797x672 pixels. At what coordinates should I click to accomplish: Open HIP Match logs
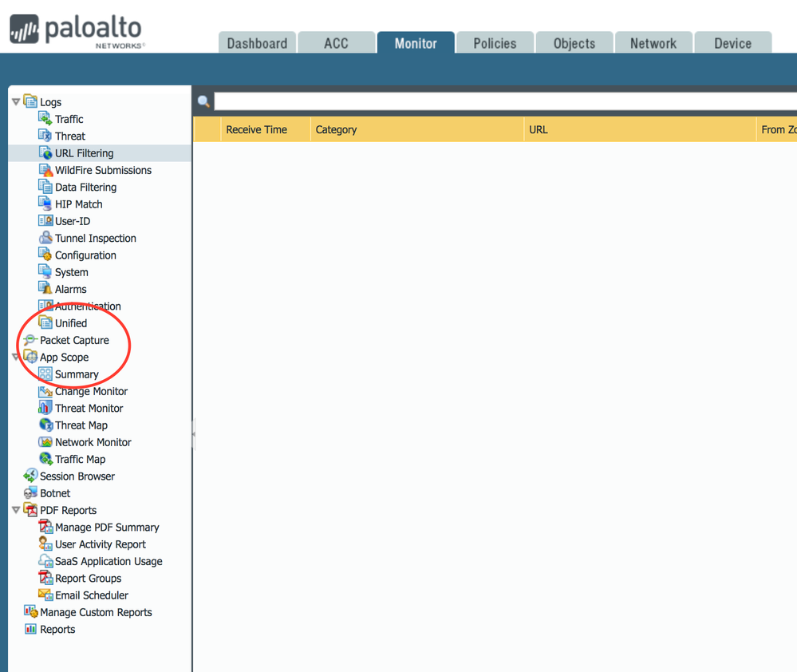79,204
